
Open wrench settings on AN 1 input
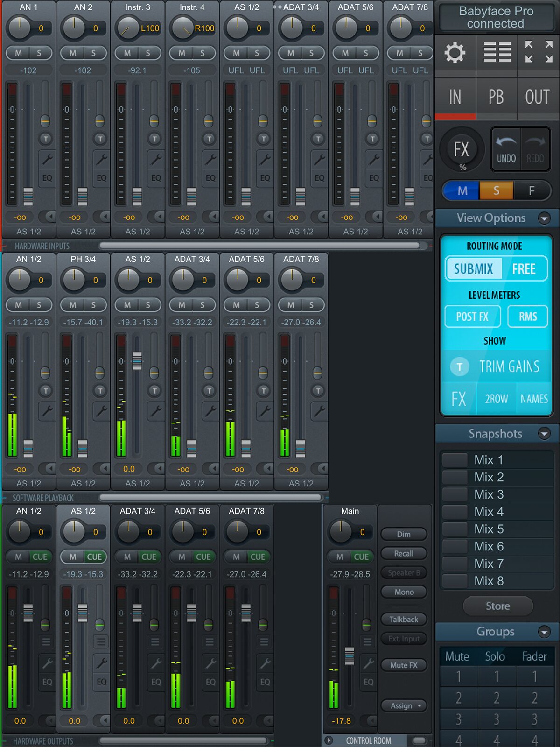47,160
